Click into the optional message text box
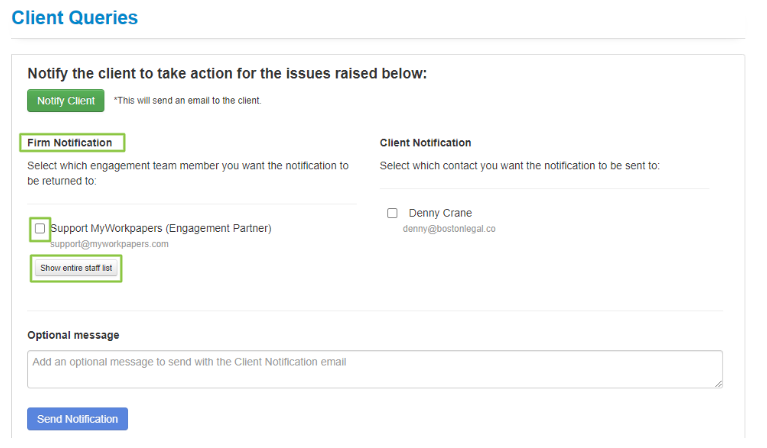The image size is (767, 448). tap(374, 368)
